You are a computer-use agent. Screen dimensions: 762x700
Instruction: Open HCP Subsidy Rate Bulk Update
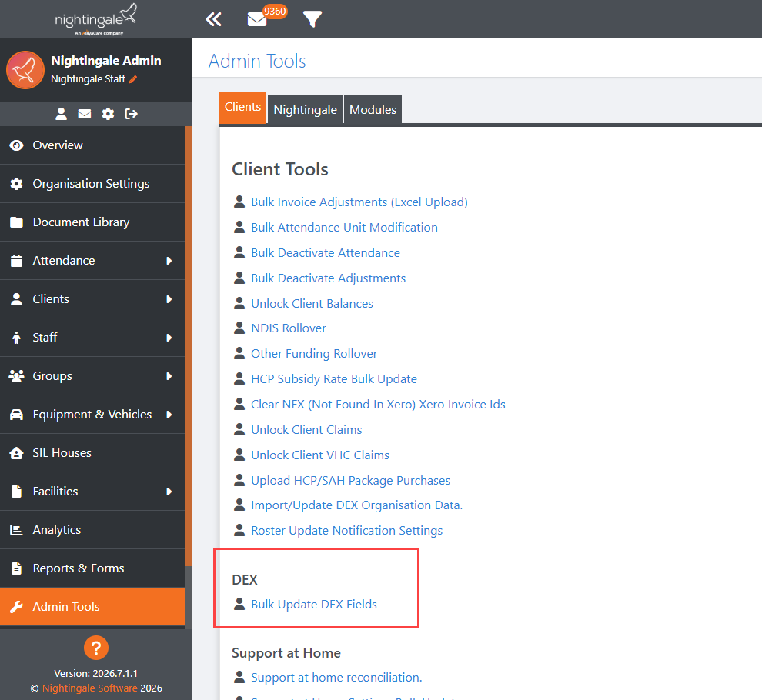point(334,379)
